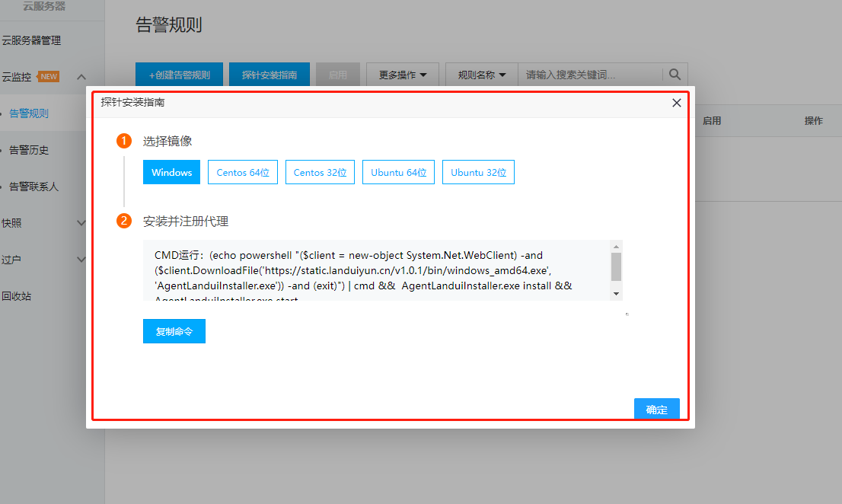The height and width of the screenshot is (504, 842).
Task: Click the command box scrollbar thumb
Action: tap(616, 266)
